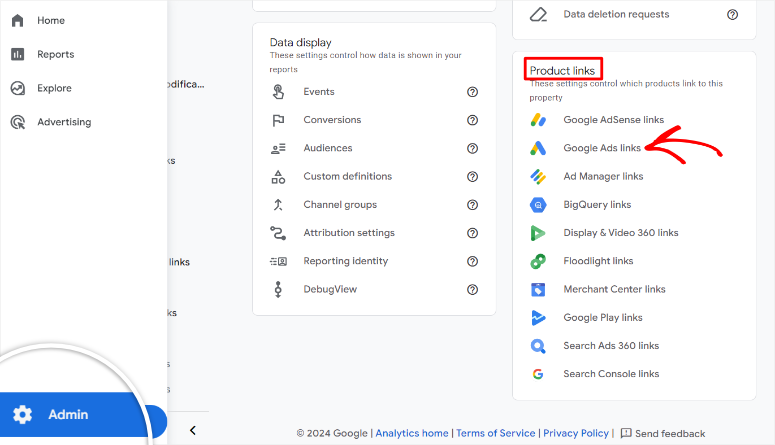Click the Custom definitions shapes icon

(278, 177)
